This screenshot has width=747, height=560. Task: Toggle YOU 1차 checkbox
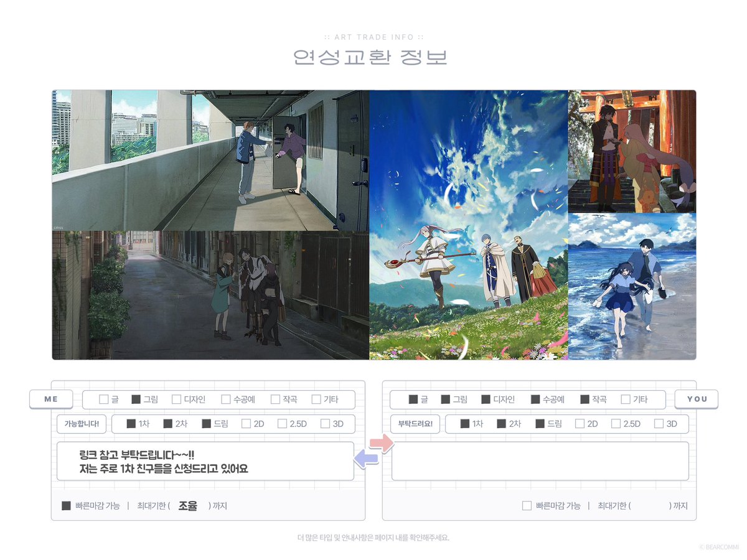pyautogui.click(x=464, y=424)
